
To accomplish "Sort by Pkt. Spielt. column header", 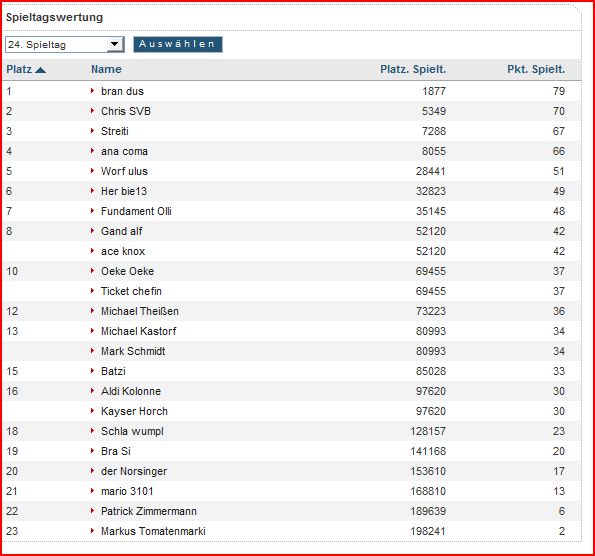I will 536,69.
